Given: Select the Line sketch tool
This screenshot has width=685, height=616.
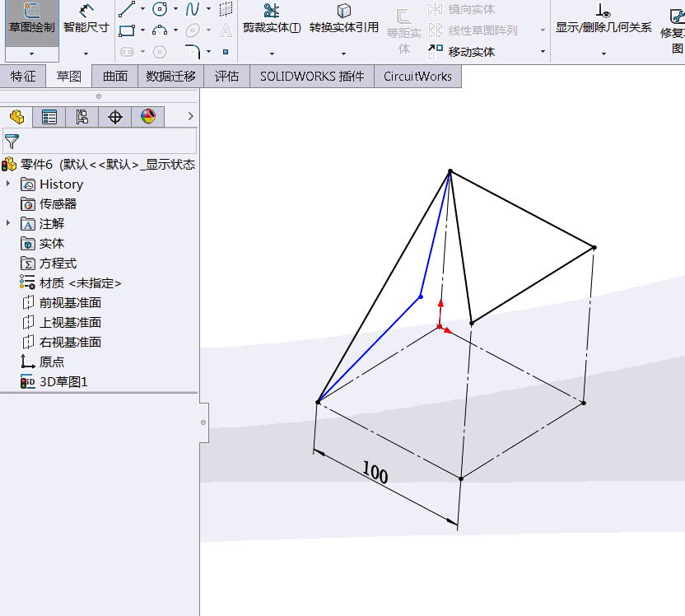Looking at the screenshot, I should pos(127,9).
